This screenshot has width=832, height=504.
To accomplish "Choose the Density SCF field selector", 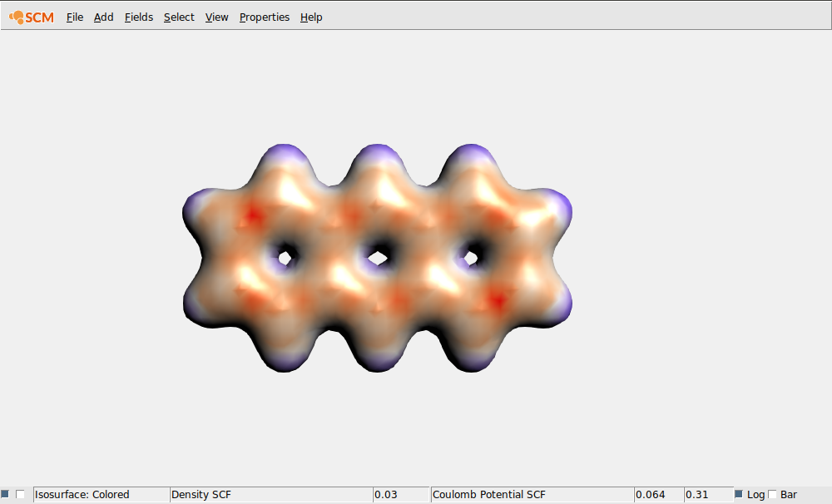I will 271,495.
